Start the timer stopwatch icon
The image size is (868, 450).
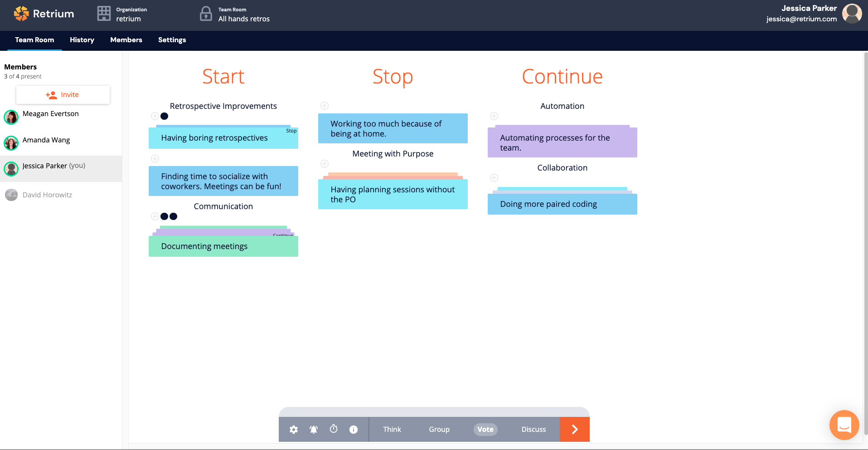(x=334, y=429)
